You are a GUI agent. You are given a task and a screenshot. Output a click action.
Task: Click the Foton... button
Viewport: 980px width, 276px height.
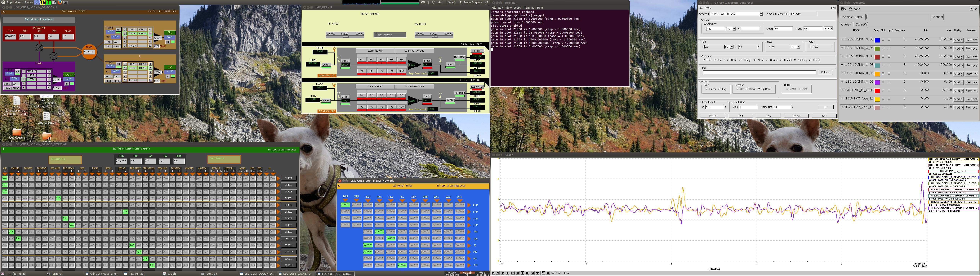pyautogui.click(x=825, y=72)
